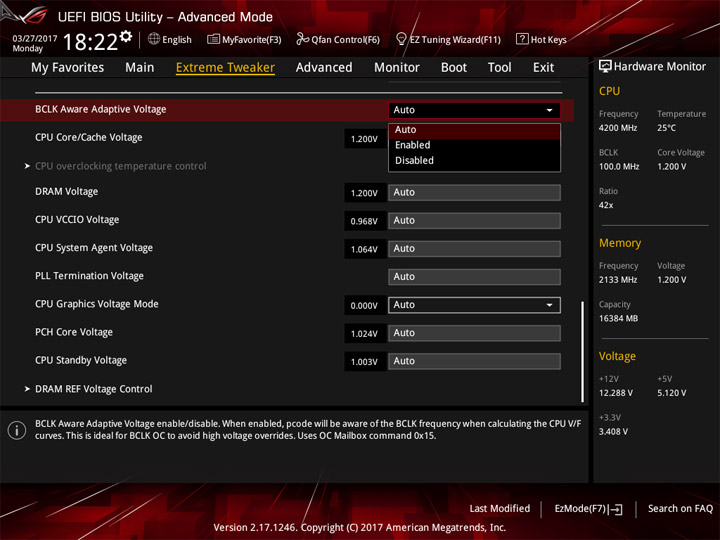Click the 0.000V CPU Graphics readout
Image resolution: width=720 pixels, height=540 pixels.
pos(364,305)
